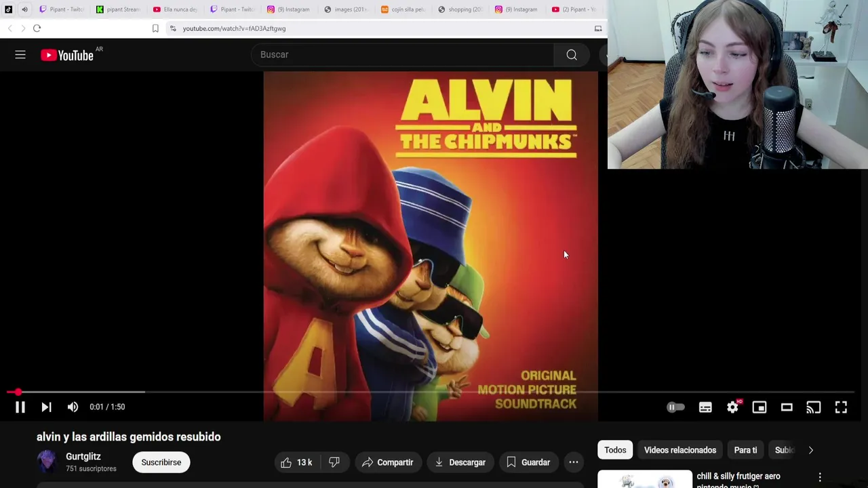Select the Para ti chip
This screenshot has width=868, height=488.
(745, 450)
